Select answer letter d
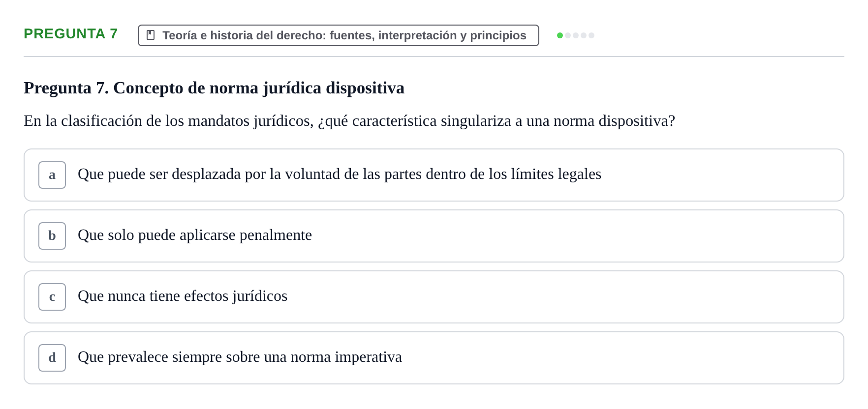 (52, 358)
